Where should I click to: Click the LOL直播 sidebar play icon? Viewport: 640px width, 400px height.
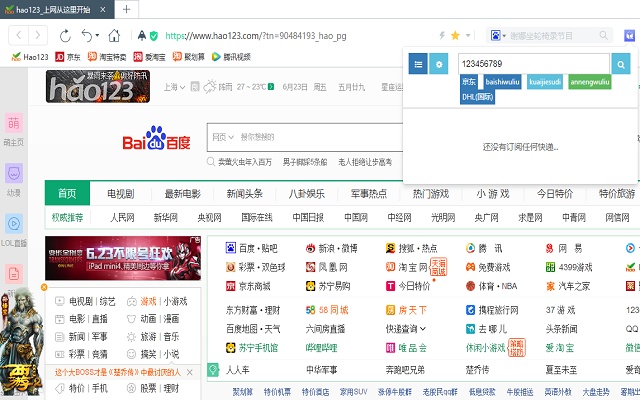pyautogui.click(x=13, y=223)
